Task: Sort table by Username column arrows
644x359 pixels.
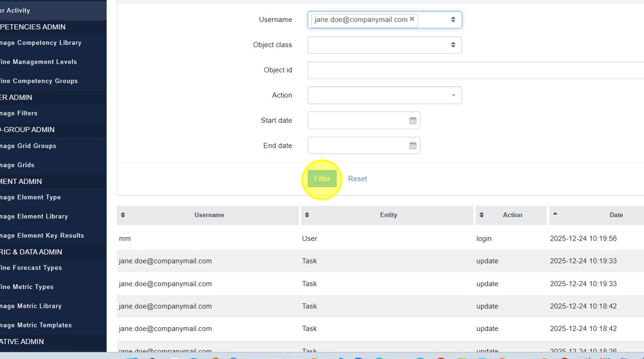Action: pyautogui.click(x=123, y=215)
